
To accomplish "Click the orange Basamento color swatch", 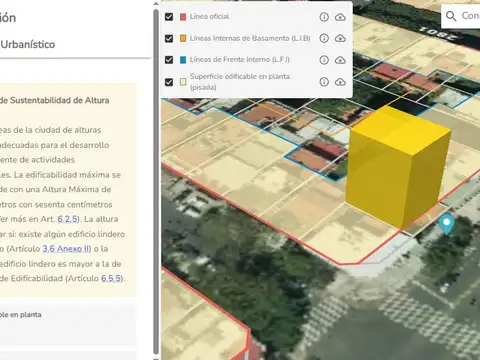I will [x=183, y=38].
